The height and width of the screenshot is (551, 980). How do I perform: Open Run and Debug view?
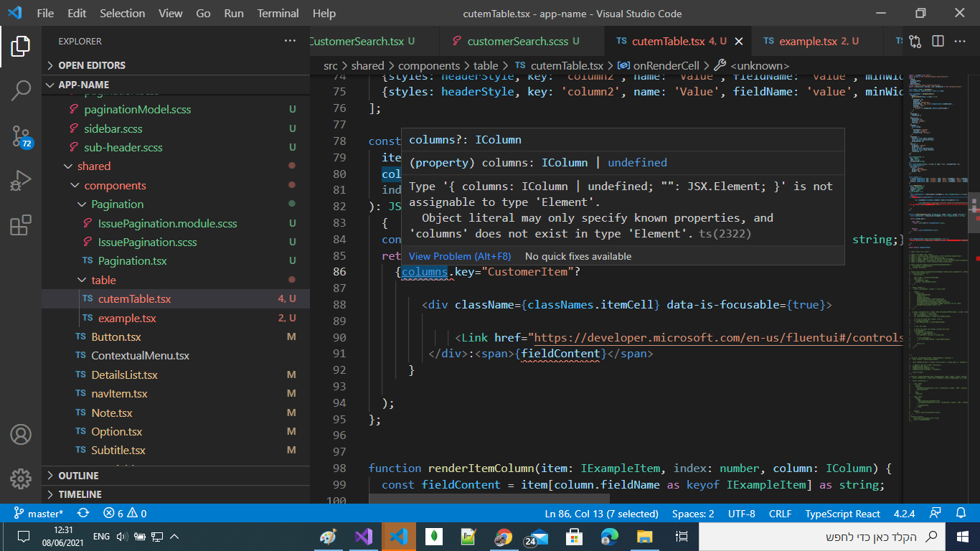[x=21, y=181]
